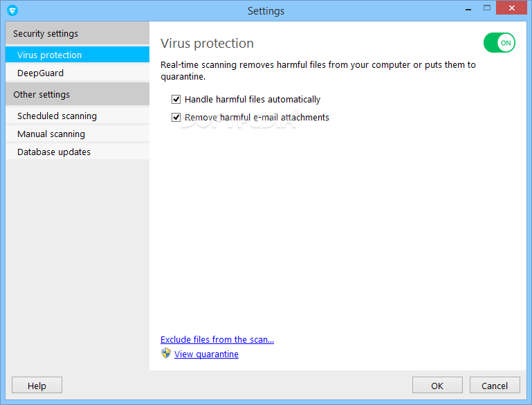532x405 pixels.
Task: Open Scheduled scanning settings
Action: click(x=77, y=116)
